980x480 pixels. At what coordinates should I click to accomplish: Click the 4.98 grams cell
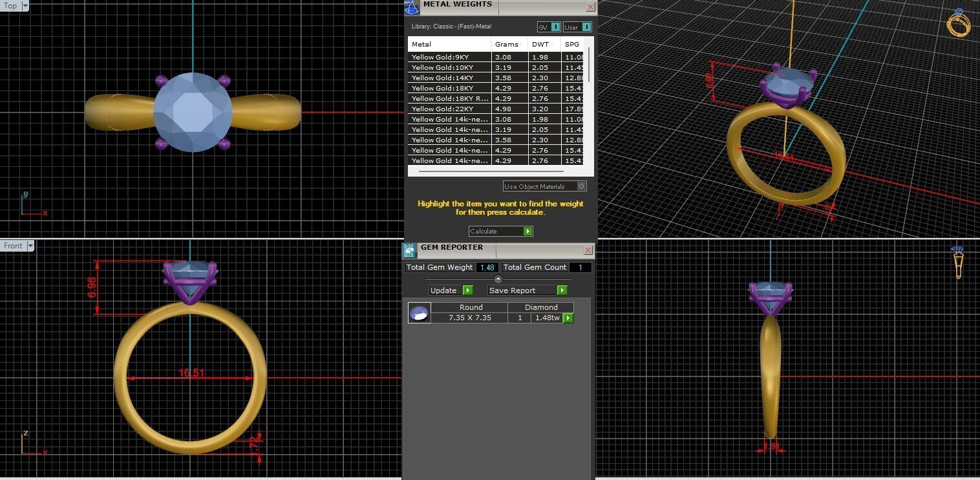(509, 109)
